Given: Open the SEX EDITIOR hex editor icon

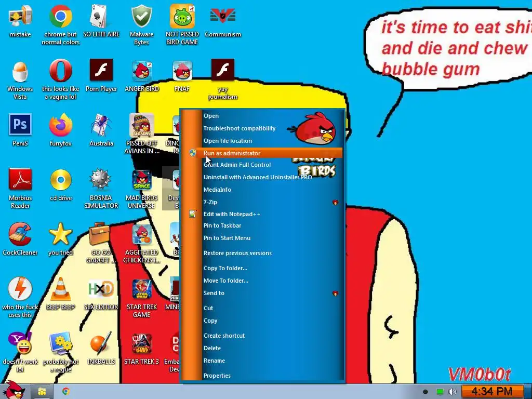Looking at the screenshot, I should coord(101,289).
